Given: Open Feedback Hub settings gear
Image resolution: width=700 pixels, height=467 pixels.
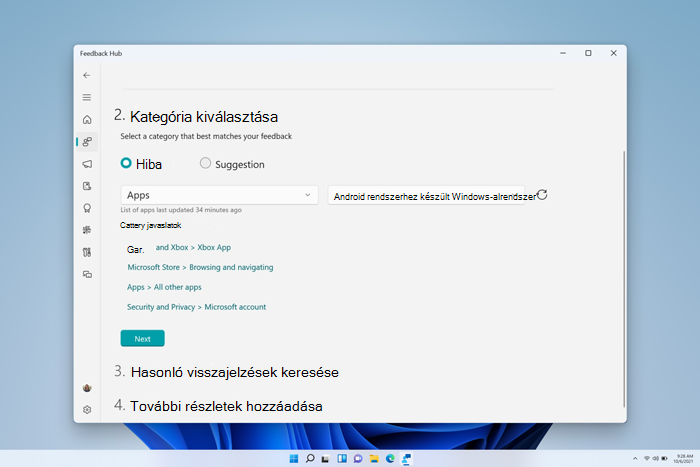Looking at the screenshot, I should tap(87, 409).
